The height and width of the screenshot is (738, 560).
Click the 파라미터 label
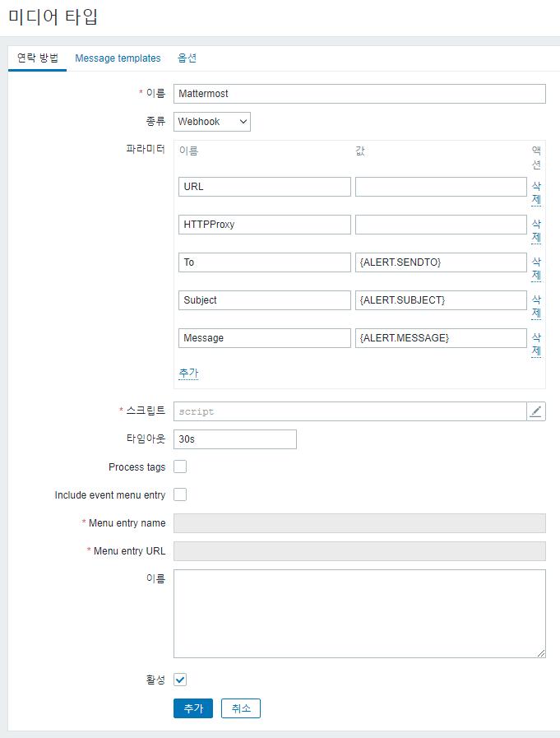point(146,149)
